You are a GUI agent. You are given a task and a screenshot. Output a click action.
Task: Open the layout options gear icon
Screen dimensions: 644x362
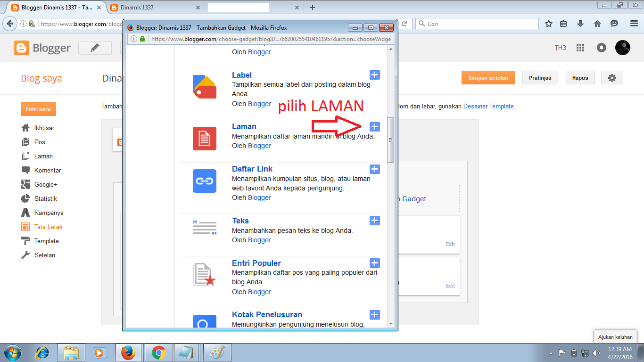click(612, 77)
